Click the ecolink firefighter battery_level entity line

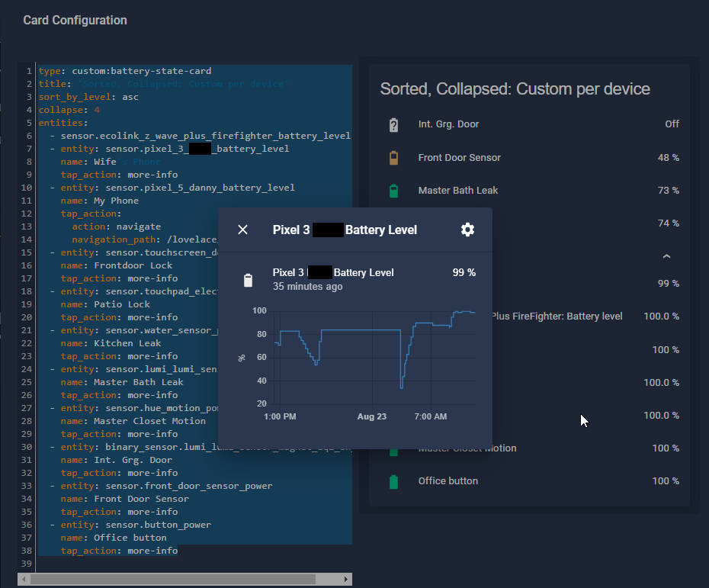(x=201, y=136)
